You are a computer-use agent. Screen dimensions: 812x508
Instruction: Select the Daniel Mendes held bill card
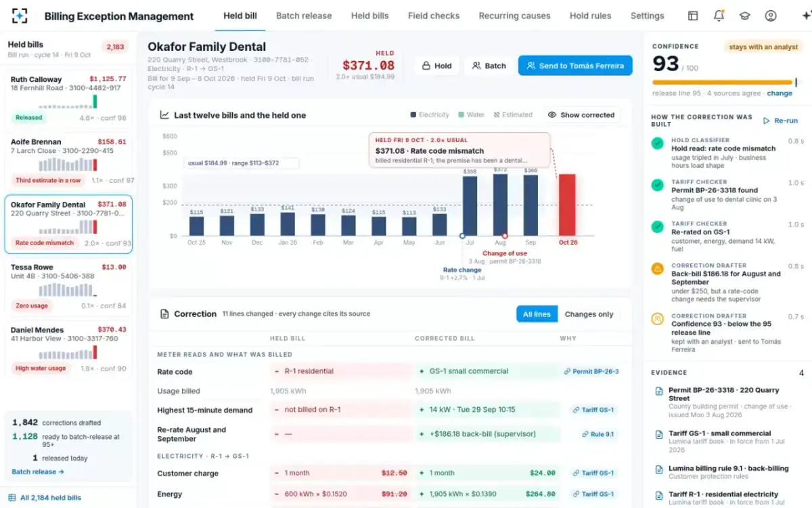click(x=68, y=350)
